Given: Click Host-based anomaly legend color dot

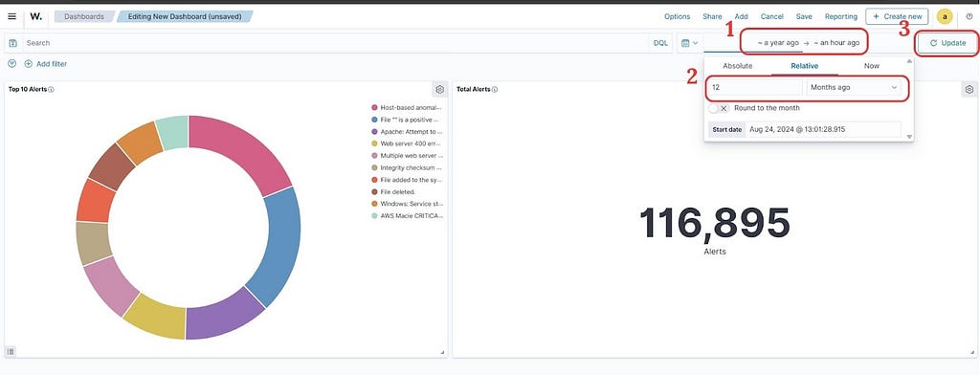Looking at the screenshot, I should pyautogui.click(x=374, y=107).
